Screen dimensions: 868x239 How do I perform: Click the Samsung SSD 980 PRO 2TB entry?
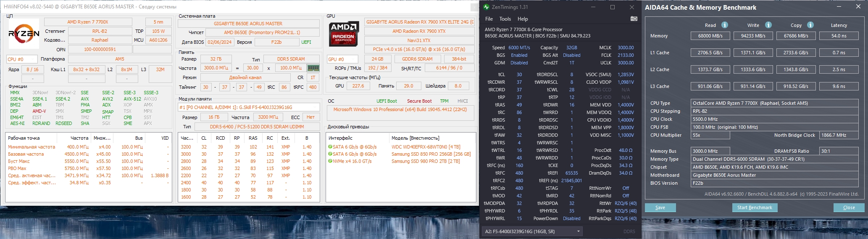[426, 161]
